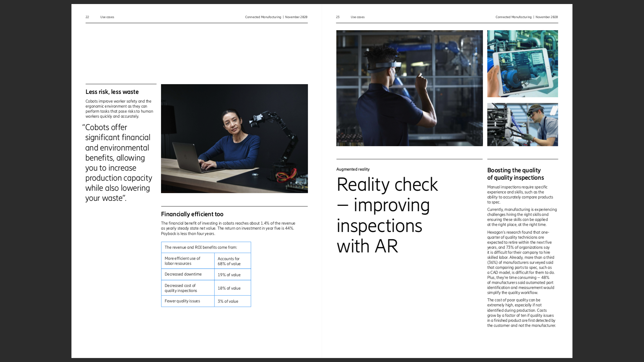Image resolution: width=644 pixels, height=362 pixels.
Task: Click the 'Decreased downtime' table row
Action: point(206,274)
